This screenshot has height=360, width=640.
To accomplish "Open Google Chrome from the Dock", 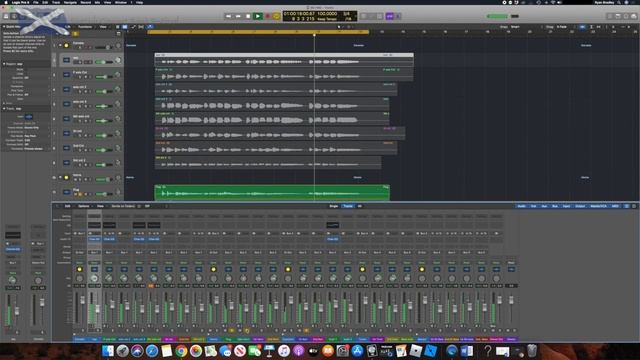I will click(x=181, y=351).
